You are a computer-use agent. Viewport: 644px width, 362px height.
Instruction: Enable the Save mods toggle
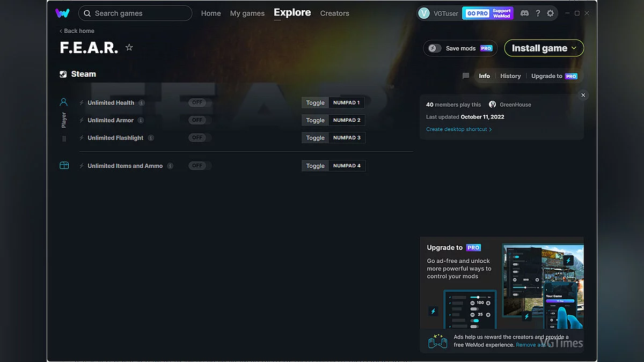[x=435, y=48]
